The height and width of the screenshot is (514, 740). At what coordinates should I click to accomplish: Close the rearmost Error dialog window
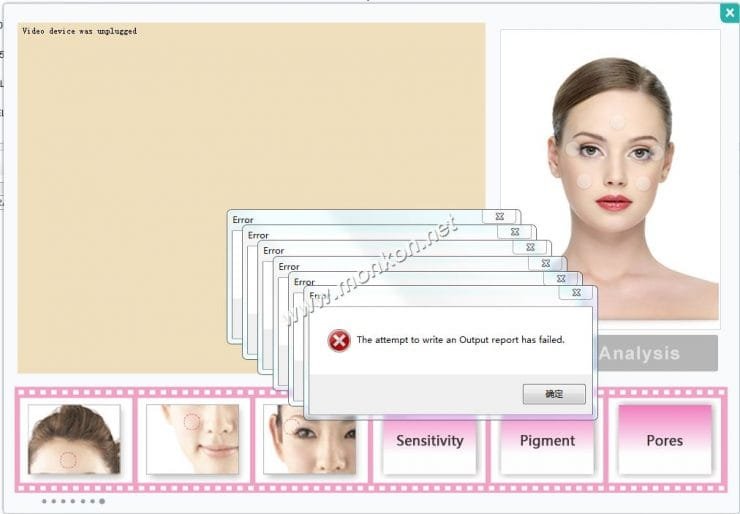(x=500, y=216)
